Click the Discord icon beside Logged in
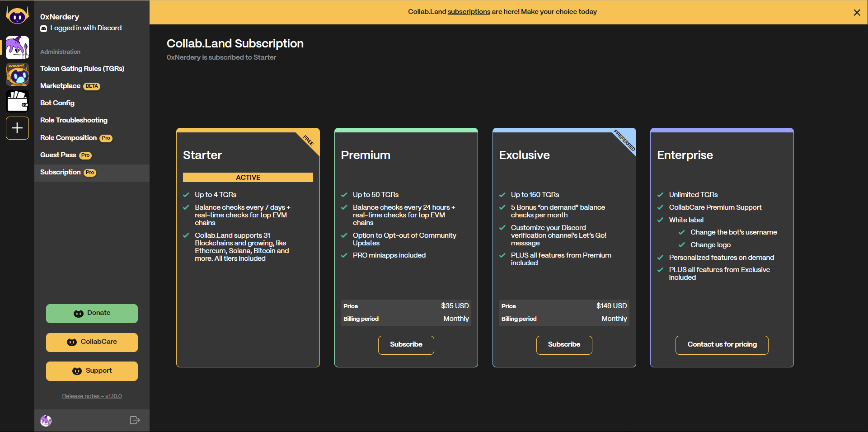 pyautogui.click(x=44, y=28)
